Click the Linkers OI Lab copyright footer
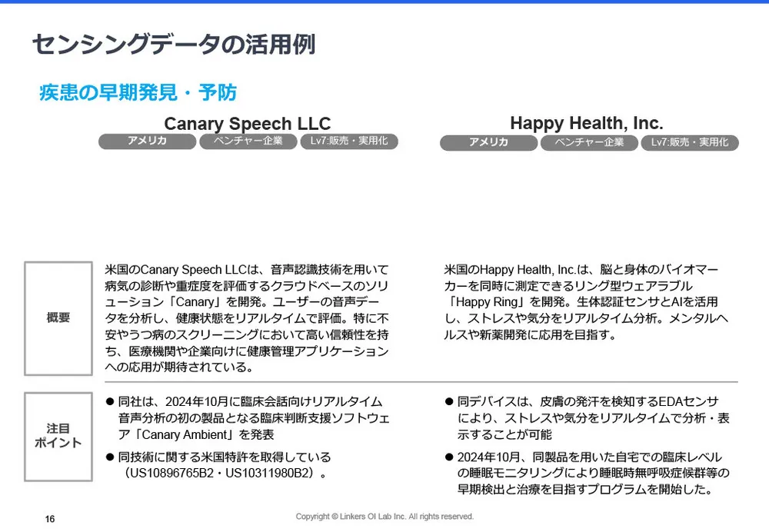The width and height of the screenshot is (769, 532). (x=384, y=517)
